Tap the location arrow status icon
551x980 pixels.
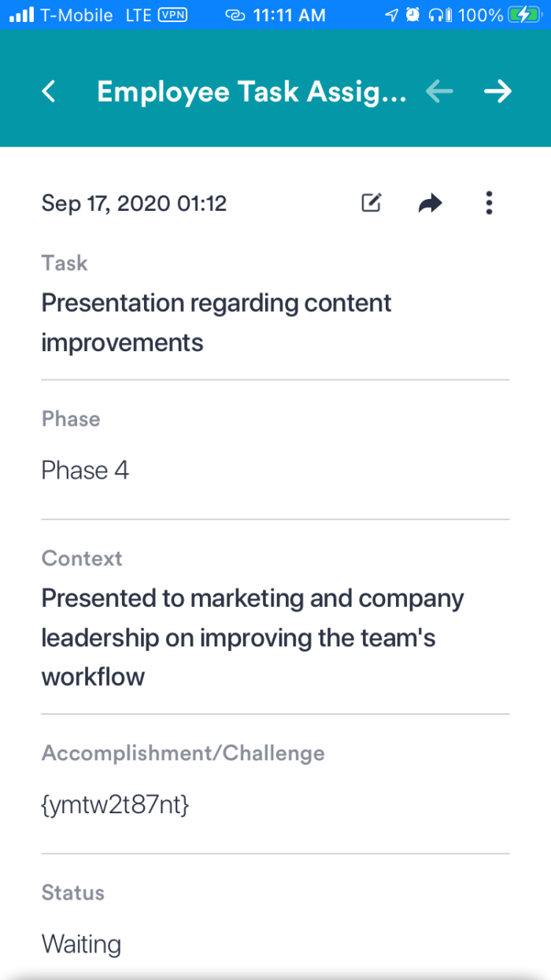tap(390, 15)
